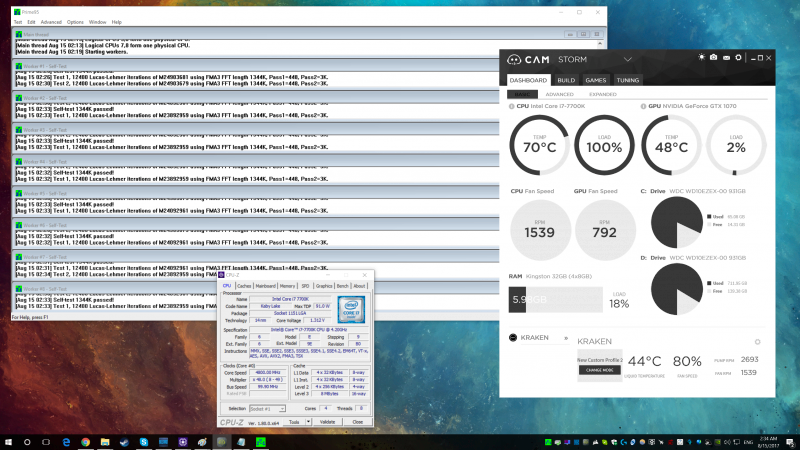Image resolution: width=800 pixels, height=450 pixels.
Task: Open the Caches tab in CPU-Z
Action: pyautogui.click(x=244, y=286)
